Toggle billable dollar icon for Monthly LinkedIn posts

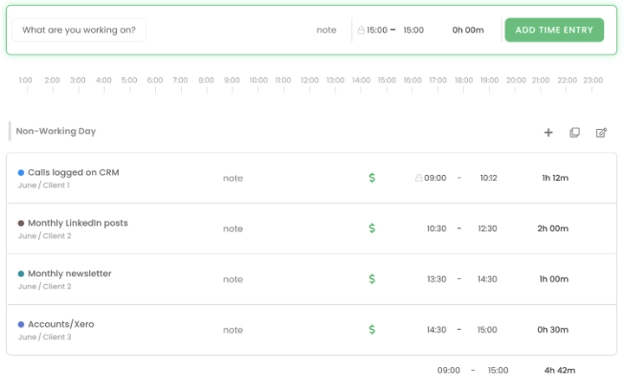(x=372, y=228)
